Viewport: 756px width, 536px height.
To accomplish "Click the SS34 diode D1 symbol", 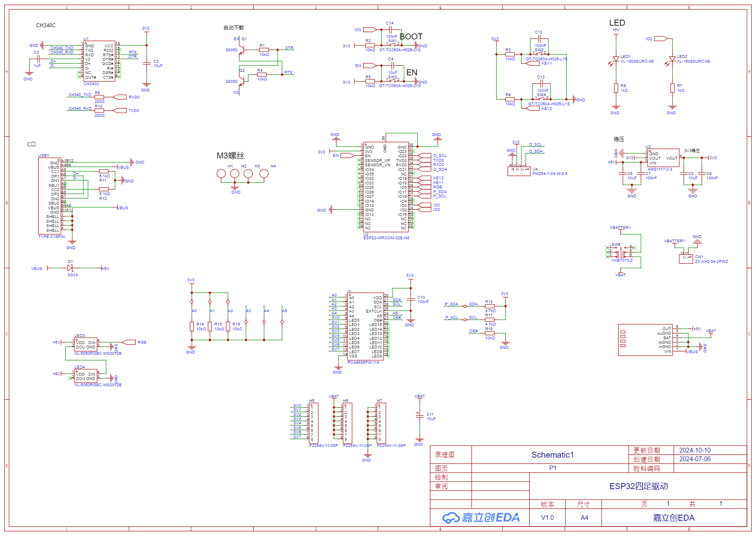I will pos(70,268).
